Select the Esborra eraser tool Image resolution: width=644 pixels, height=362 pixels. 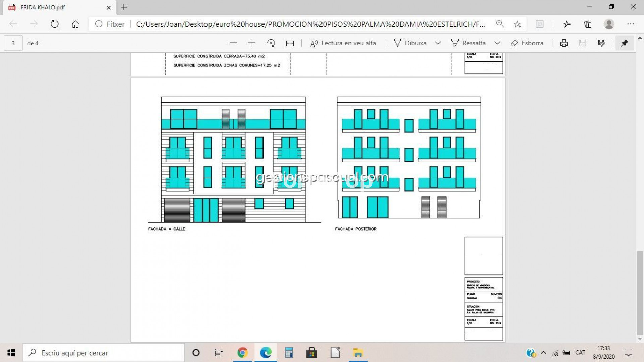coord(527,43)
